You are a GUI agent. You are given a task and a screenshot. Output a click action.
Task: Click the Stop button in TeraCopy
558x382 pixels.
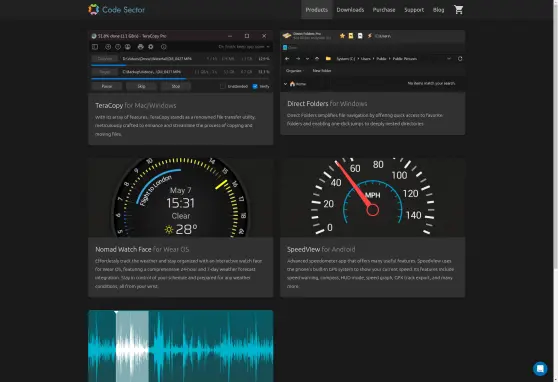(176, 86)
